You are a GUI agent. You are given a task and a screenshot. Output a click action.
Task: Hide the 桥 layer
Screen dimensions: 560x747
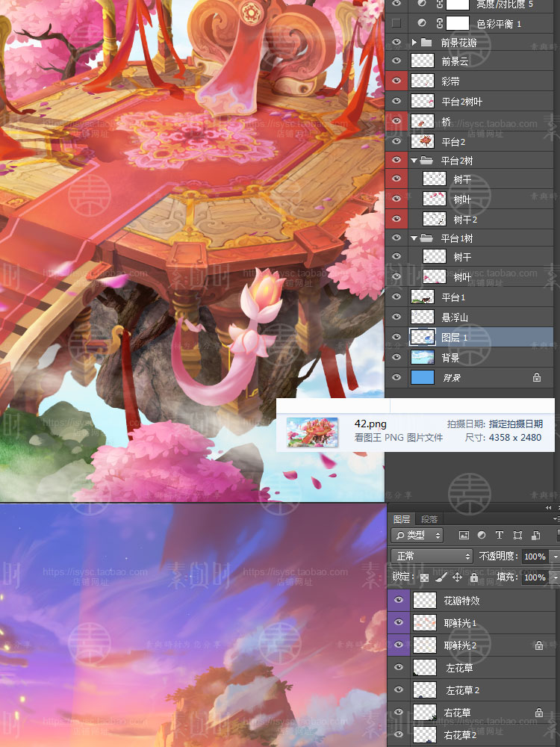[396, 121]
